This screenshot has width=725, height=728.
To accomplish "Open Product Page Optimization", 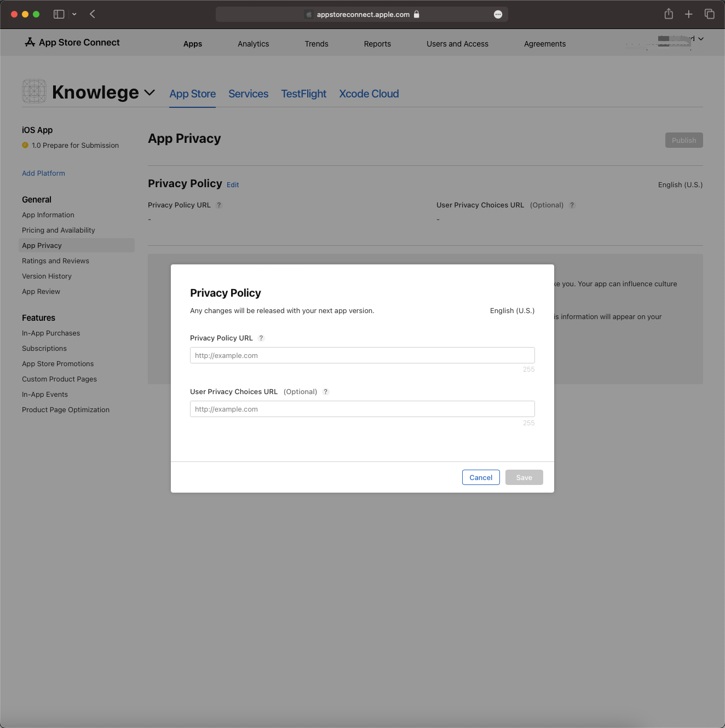I will (66, 410).
